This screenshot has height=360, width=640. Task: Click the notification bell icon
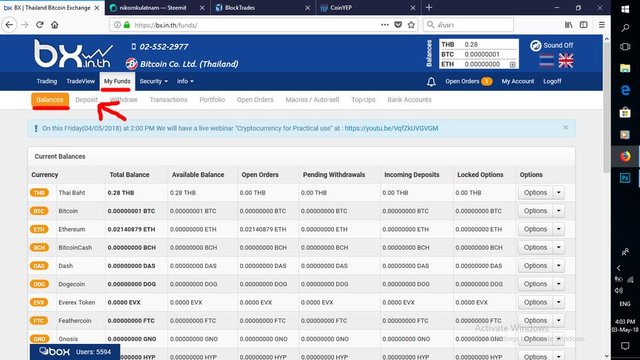pos(431,82)
